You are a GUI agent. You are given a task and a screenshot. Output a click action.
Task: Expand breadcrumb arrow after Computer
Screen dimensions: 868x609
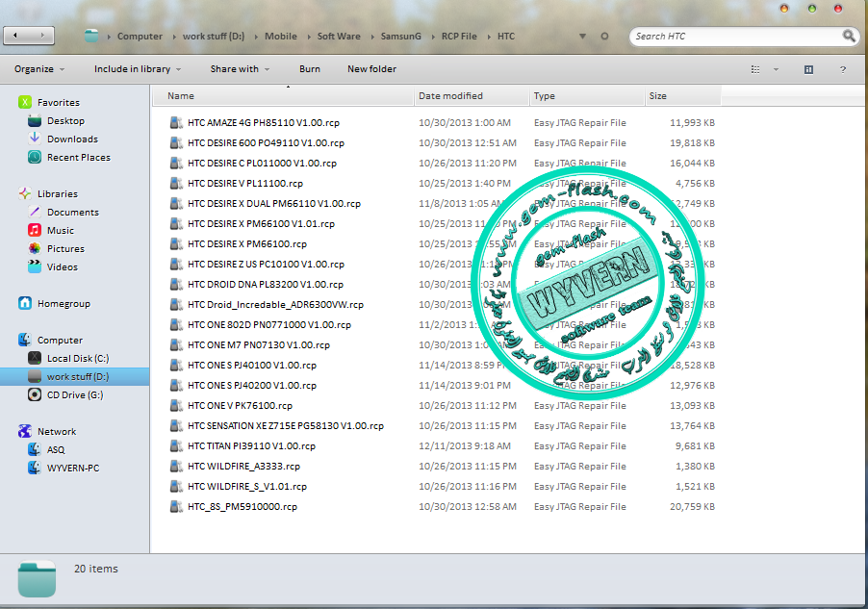(x=174, y=37)
